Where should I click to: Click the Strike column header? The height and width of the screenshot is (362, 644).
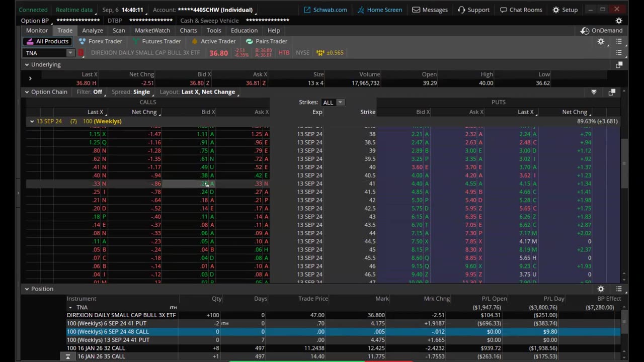pyautogui.click(x=368, y=112)
